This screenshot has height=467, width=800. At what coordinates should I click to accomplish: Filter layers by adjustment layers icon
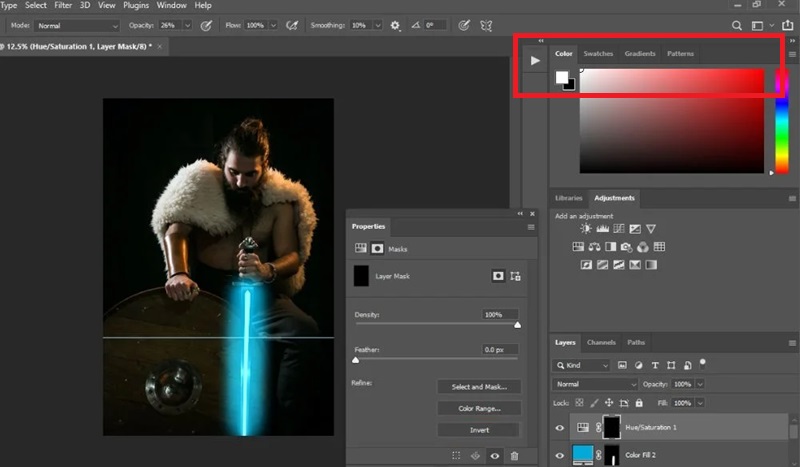pos(639,365)
